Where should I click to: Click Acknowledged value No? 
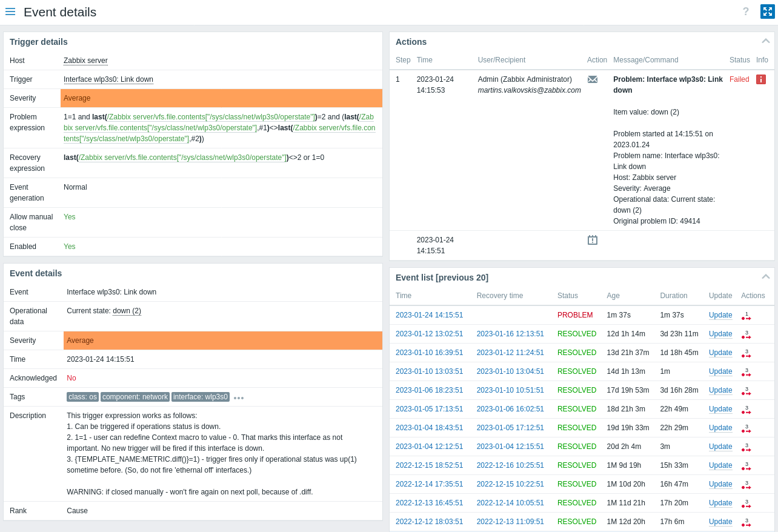(71, 378)
